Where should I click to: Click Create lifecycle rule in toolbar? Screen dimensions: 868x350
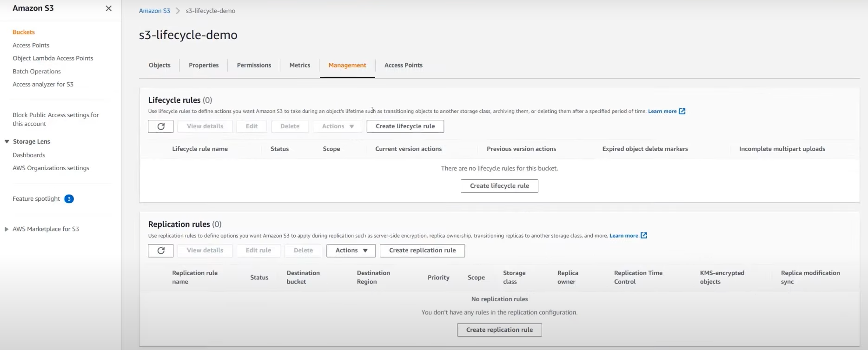(x=405, y=126)
